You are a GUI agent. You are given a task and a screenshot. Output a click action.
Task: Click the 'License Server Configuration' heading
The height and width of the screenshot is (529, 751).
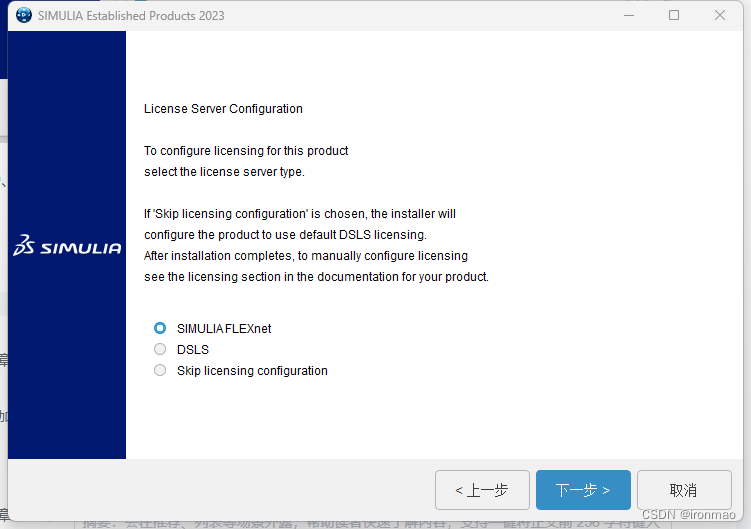coord(223,109)
